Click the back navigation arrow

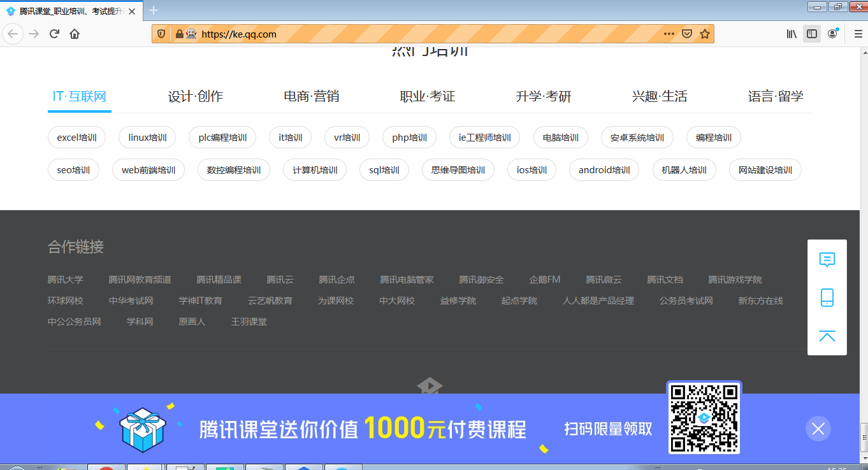[13, 34]
